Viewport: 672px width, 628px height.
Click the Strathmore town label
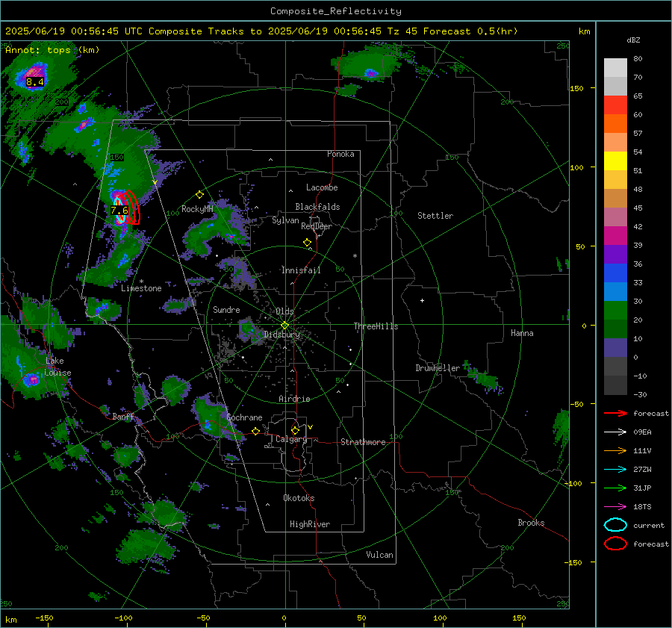tap(363, 442)
